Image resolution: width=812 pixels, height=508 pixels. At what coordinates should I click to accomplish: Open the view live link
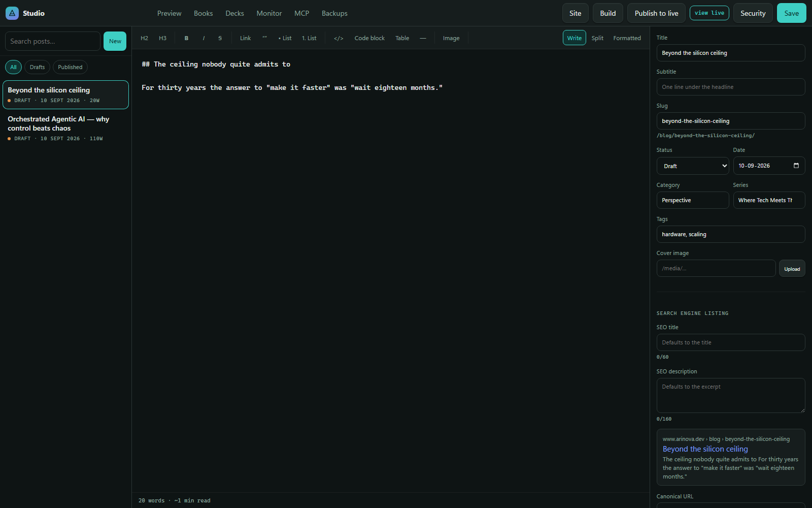click(709, 13)
